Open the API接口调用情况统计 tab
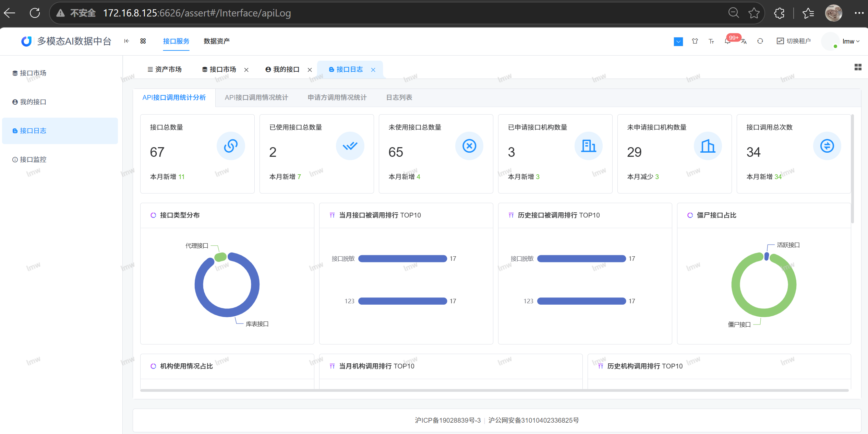868x434 pixels. (x=256, y=98)
